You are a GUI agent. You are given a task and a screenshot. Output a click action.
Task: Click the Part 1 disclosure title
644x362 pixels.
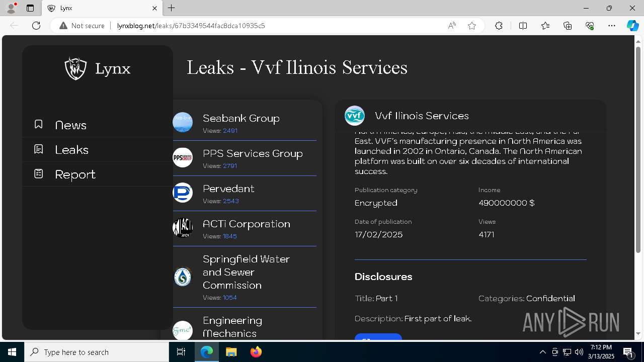click(386, 299)
